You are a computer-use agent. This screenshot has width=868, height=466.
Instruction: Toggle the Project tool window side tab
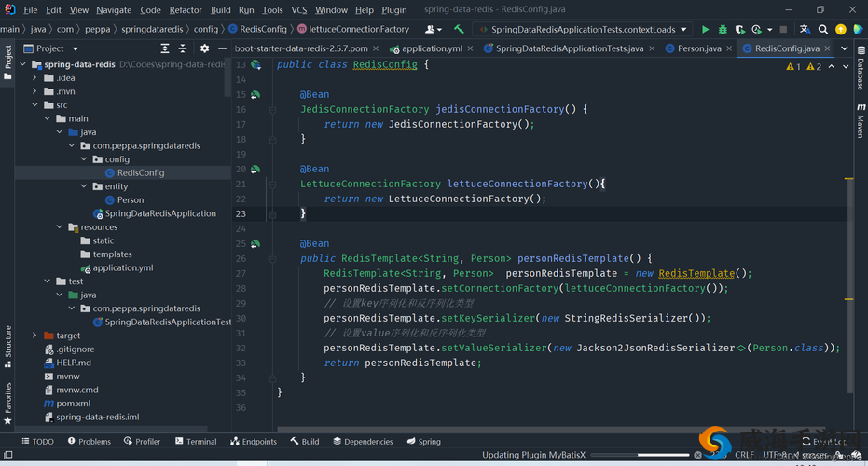point(7,62)
